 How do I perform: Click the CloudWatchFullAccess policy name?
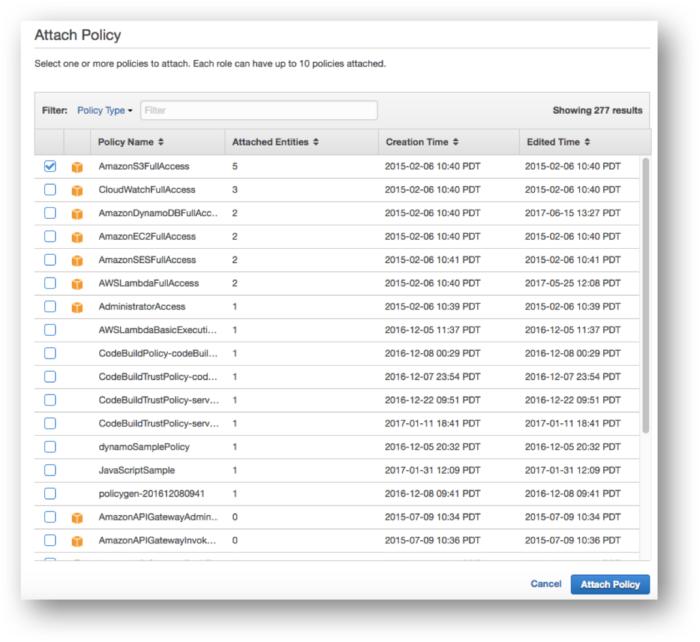[147, 189]
